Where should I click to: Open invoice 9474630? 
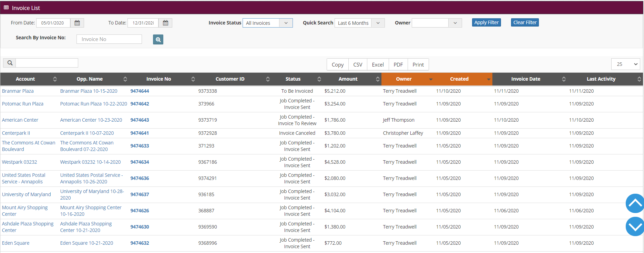140,227
